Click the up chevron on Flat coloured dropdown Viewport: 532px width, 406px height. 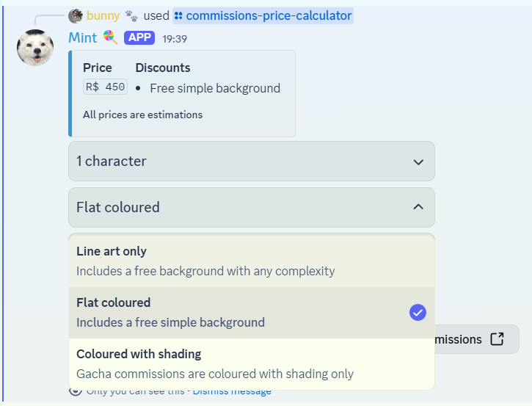pyautogui.click(x=418, y=207)
